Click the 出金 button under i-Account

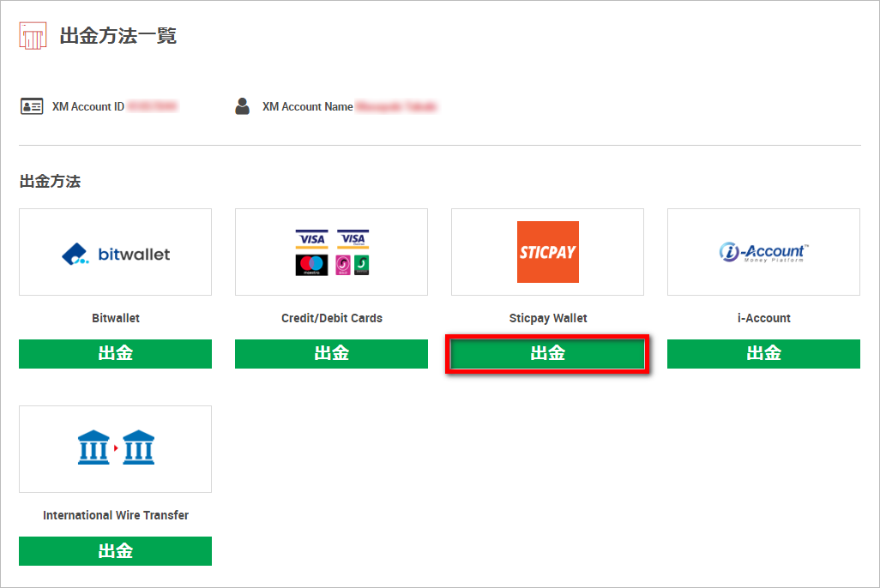763,353
